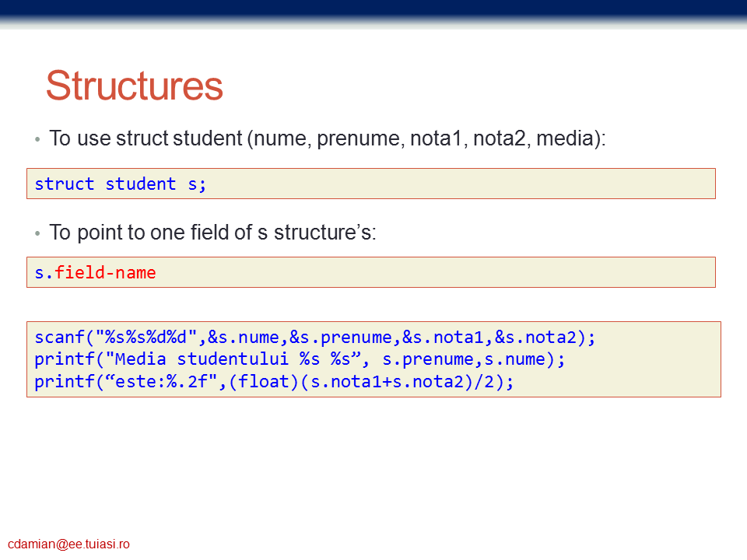Click the 'Media studentului' printf line

pos(300,360)
